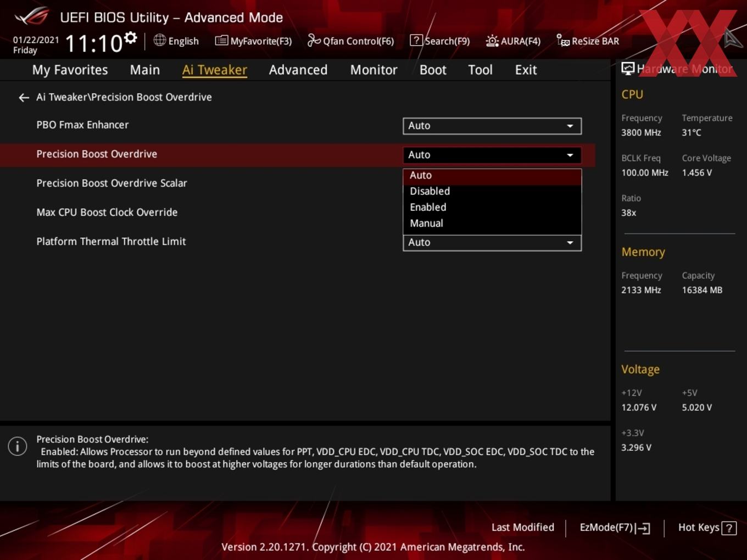Click CPU frequency value 3800 MHz
The image size is (747, 560).
coord(641,132)
